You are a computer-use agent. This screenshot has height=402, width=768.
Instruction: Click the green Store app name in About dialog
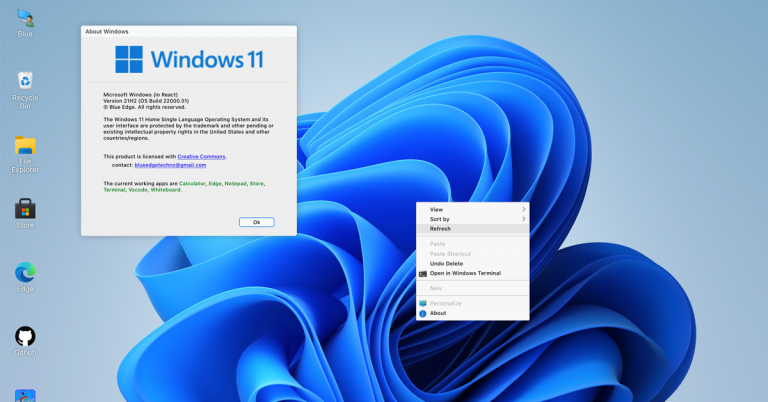[x=257, y=184]
